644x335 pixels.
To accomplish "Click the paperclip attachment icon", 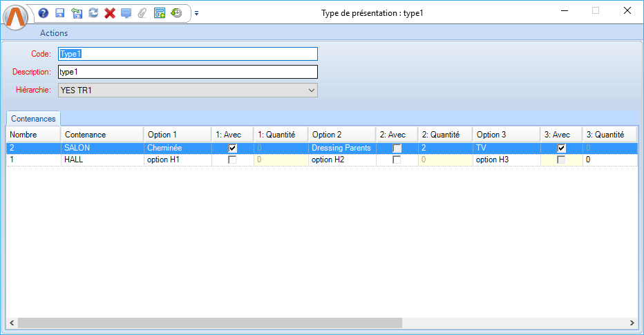I will [x=142, y=12].
